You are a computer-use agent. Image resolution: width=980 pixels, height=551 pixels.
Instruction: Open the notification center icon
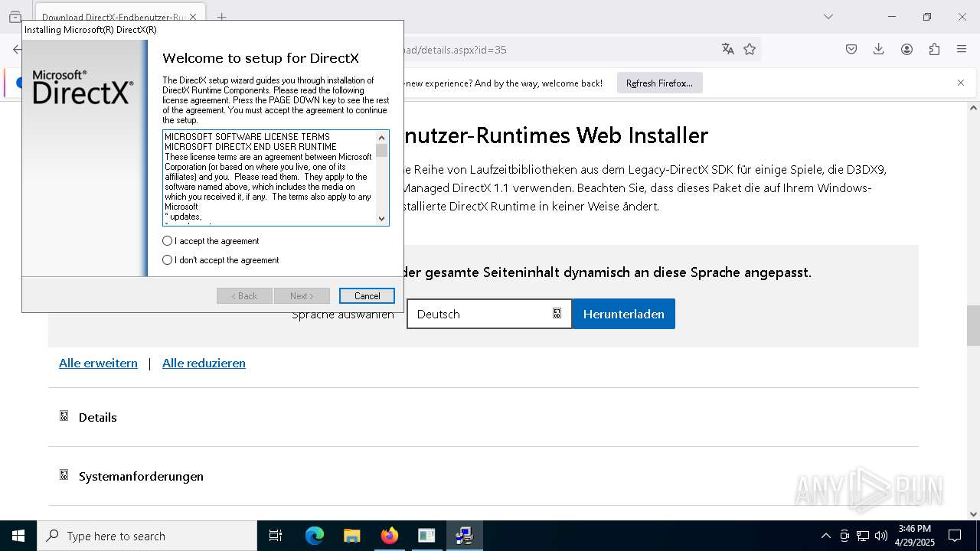tap(955, 536)
